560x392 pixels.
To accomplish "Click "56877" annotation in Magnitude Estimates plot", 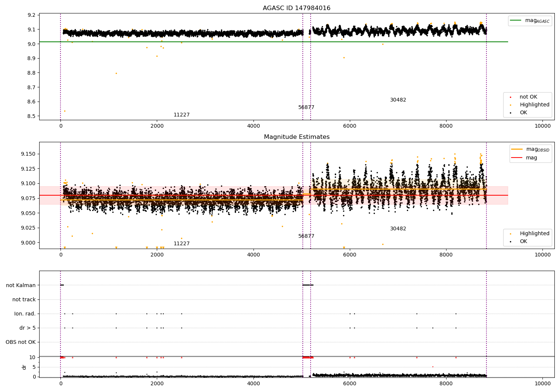I will 306,236.
